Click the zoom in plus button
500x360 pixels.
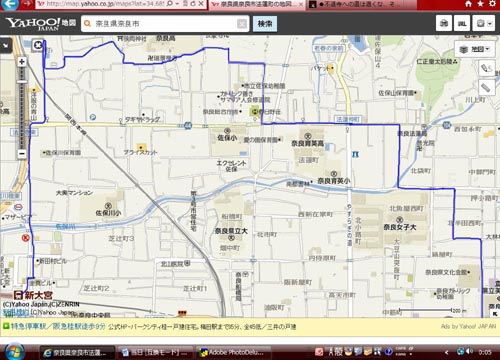coord(22,62)
